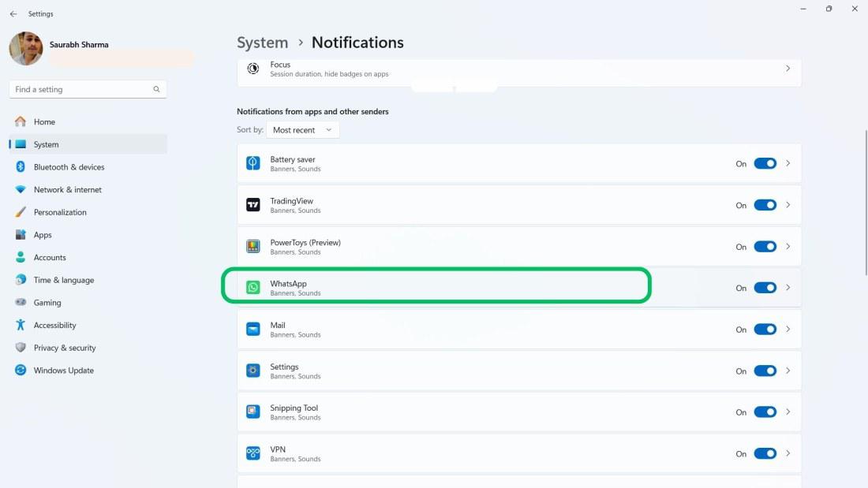
Task: Click the Find a setting search box
Action: click(83, 89)
